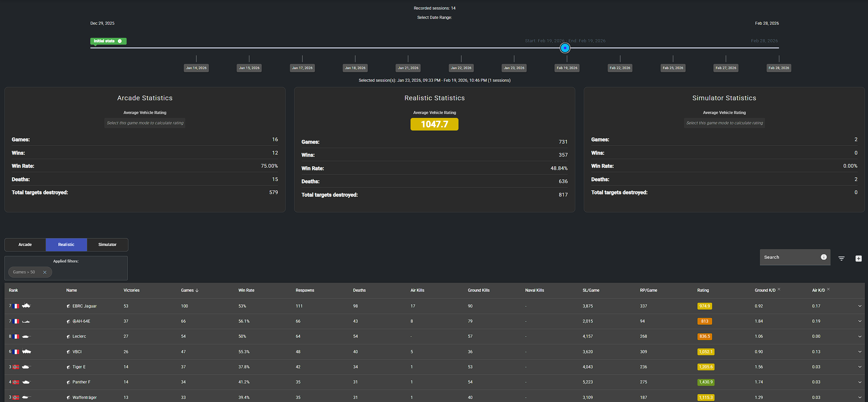
Task: Click into the Search input field
Action: click(789, 257)
